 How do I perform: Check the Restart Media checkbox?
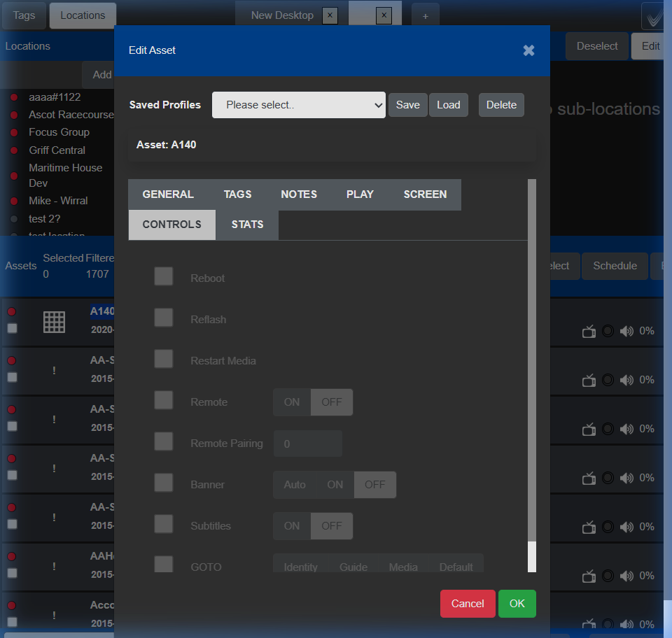164,359
